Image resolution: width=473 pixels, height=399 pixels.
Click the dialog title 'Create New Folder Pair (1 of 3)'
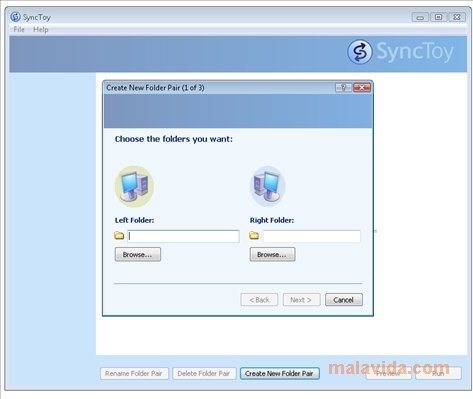[x=155, y=88]
